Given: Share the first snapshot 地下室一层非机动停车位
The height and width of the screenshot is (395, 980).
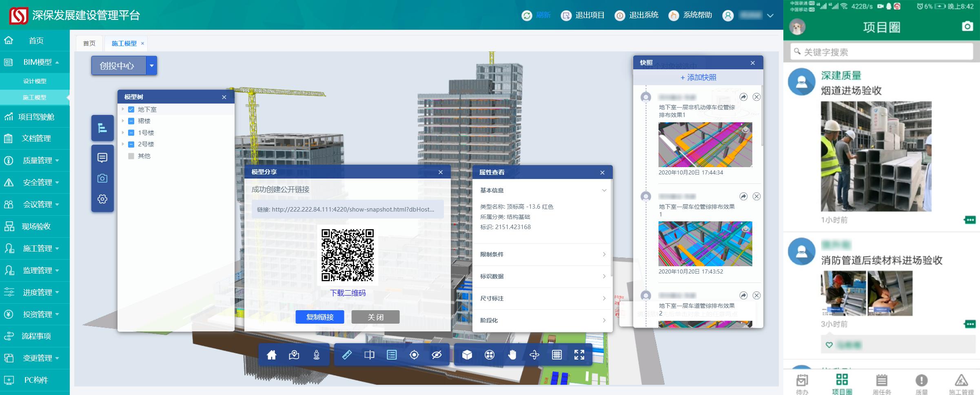Looking at the screenshot, I should pyautogui.click(x=744, y=97).
